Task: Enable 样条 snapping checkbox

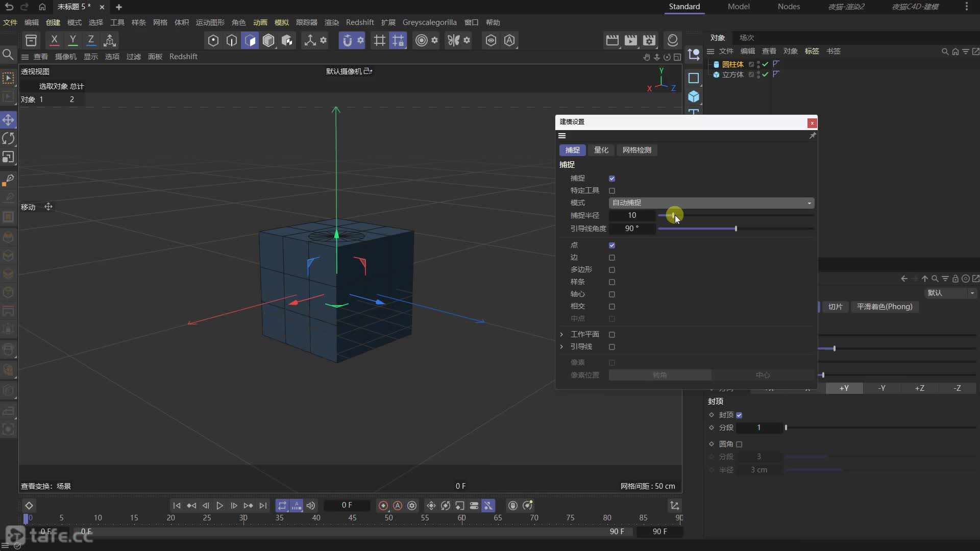Action: click(612, 282)
